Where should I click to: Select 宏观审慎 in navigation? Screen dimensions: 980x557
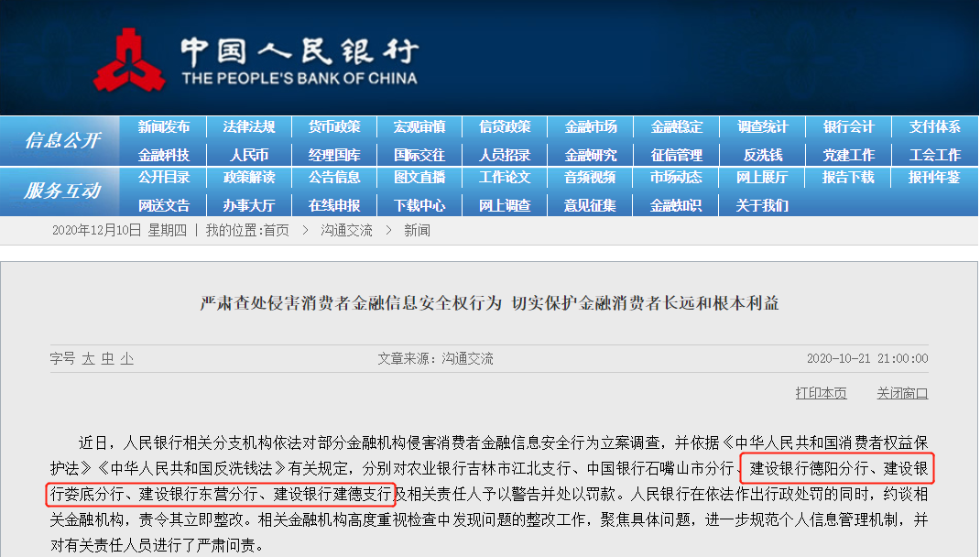[419, 127]
